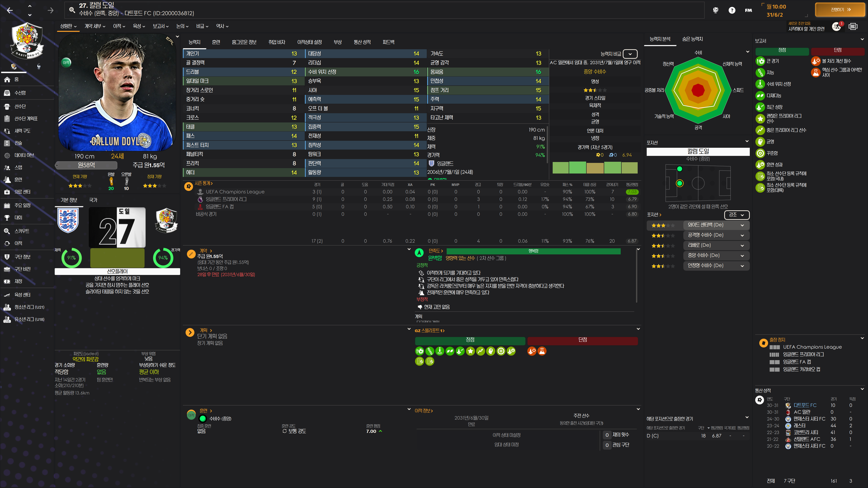Open the Overview dropdown menu
Viewport: 868px width, 488px height.
(68, 26)
